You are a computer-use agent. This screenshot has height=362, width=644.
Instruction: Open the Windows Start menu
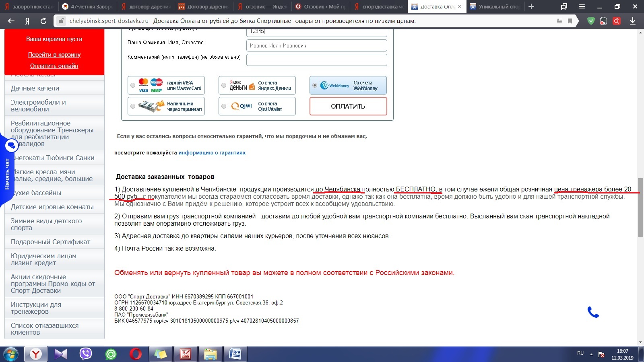11,354
